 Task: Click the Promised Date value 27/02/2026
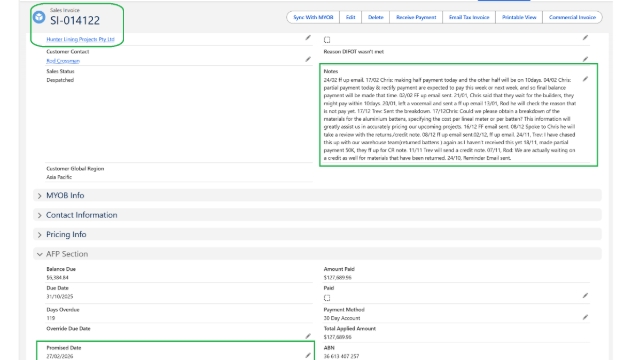point(60,356)
